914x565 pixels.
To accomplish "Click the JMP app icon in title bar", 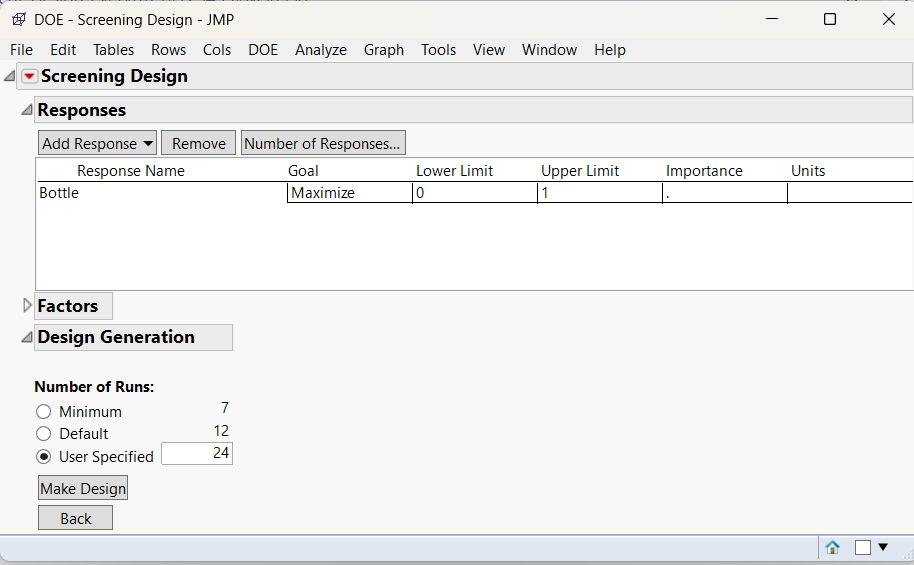I will [x=18, y=19].
